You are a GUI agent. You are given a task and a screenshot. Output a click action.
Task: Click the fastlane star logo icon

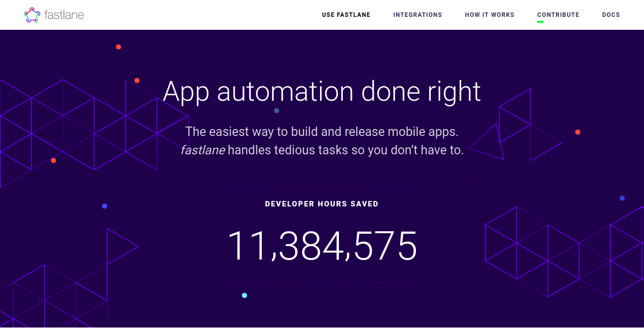[x=32, y=15]
